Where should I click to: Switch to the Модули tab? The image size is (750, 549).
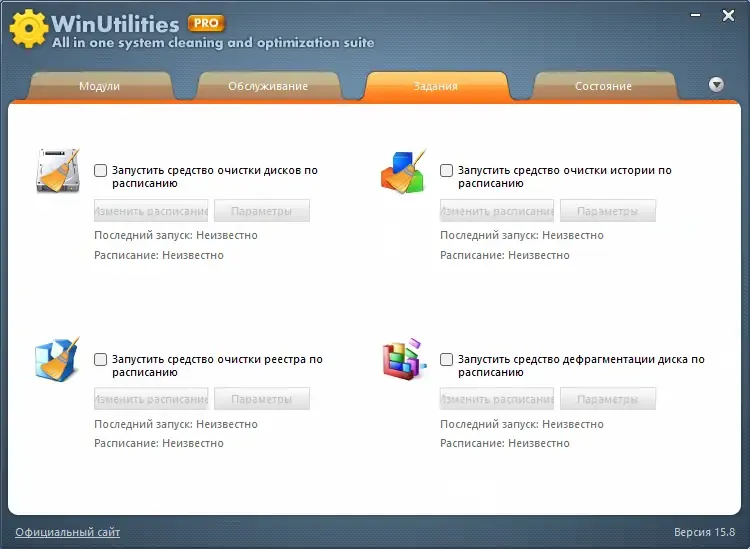(x=99, y=86)
